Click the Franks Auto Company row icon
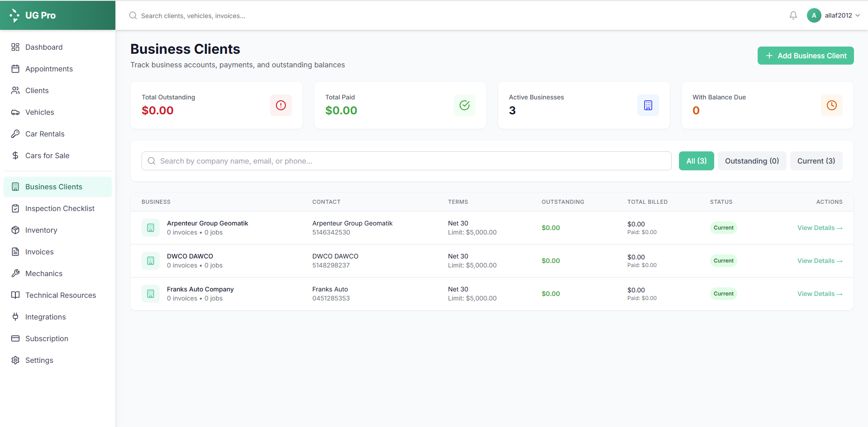Viewport: 868px width, 427px height. pyautogui.click(x=151, y=294)
